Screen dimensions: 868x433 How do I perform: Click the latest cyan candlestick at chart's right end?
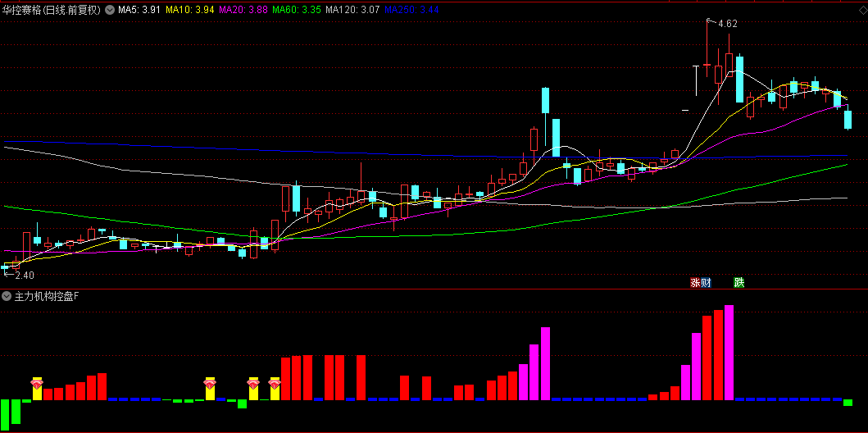click(848, 120)
